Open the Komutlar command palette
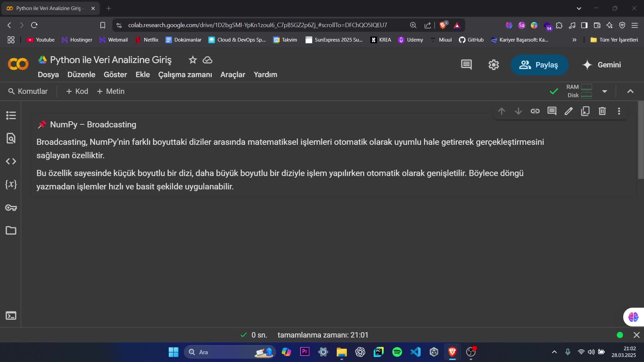 [x=28, y=91]
